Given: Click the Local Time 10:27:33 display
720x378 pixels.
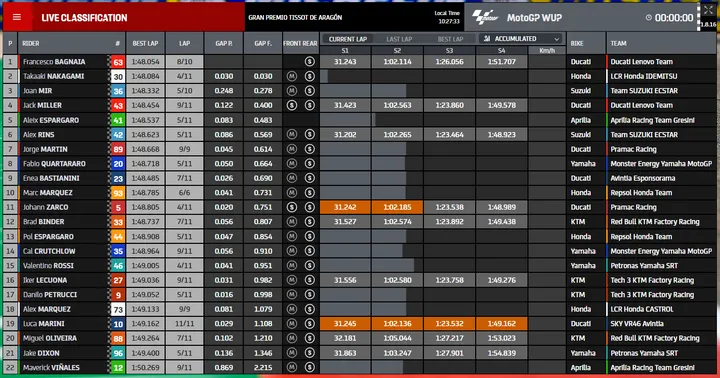Looking at the screenshot, I should pyautogui.click(x=447, y=17).
